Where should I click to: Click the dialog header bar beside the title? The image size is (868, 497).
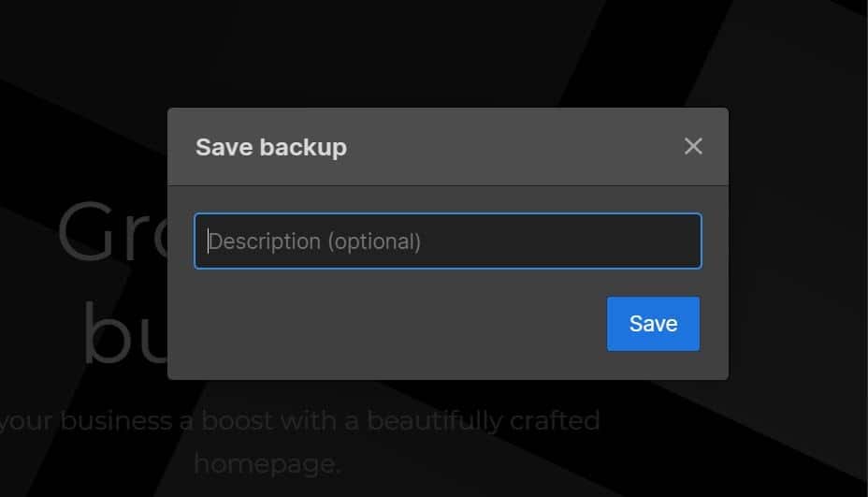point(514,147)
